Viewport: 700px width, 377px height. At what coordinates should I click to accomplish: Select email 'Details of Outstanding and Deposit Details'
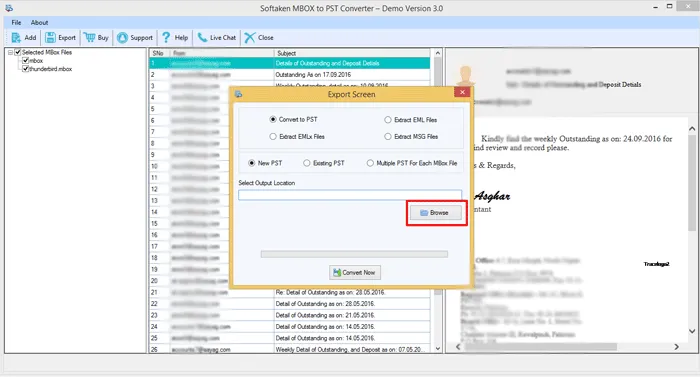[x=290, y=63]
